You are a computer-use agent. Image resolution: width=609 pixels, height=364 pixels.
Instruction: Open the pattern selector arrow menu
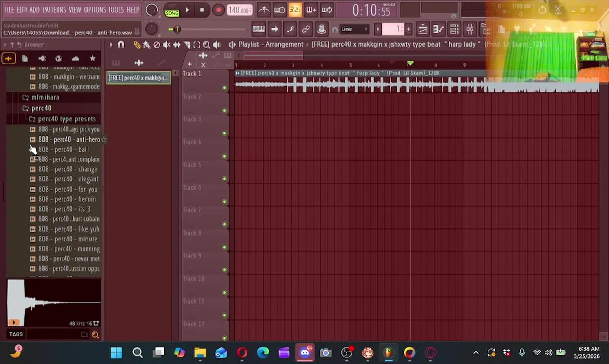377,29
